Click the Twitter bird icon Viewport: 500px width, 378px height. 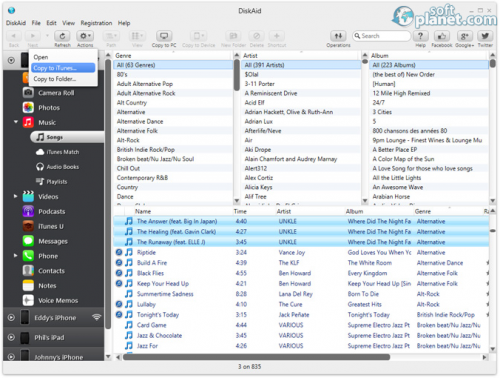[x=485, y=36]
